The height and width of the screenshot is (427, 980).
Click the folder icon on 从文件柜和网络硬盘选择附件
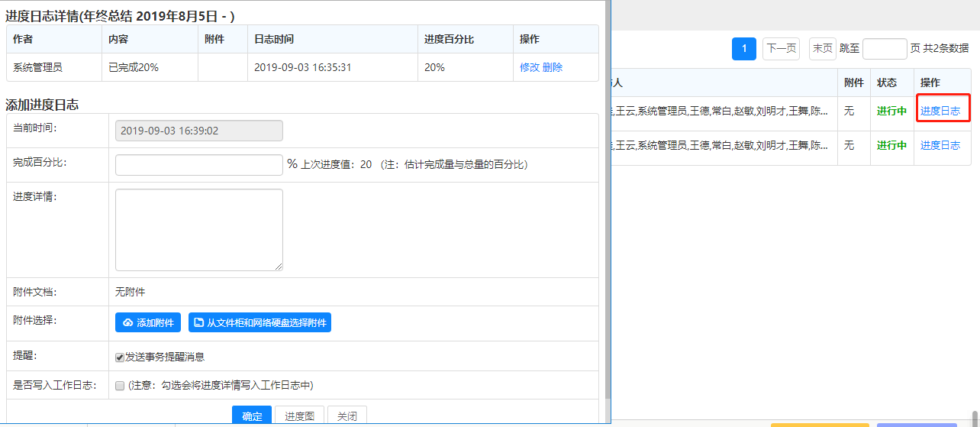[x=198, y=323]
